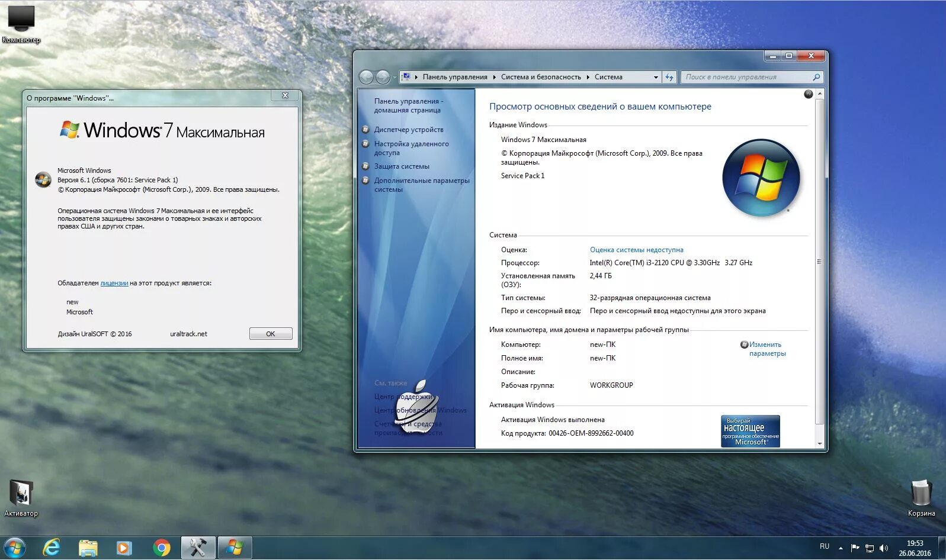Open Настройка удаленного доступа link

click(x=411, y=148)
